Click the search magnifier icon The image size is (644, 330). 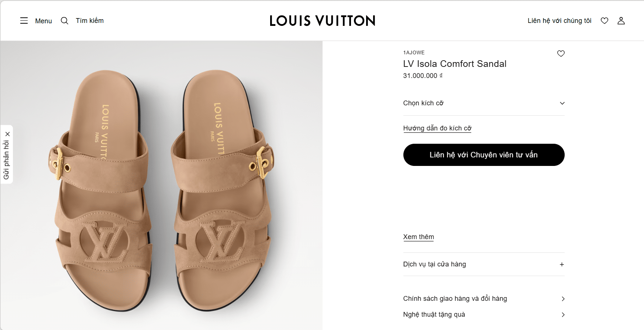click(x=65, y=21)
